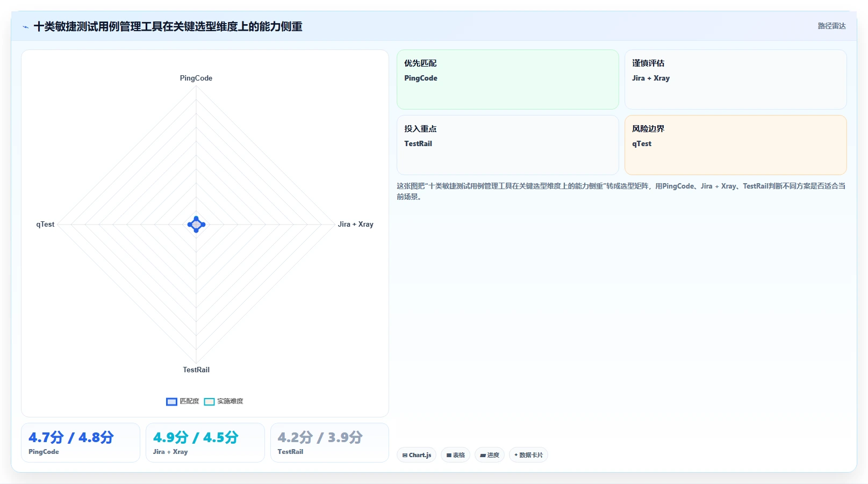This screenshot has width=868, height=484.
Task: Click the 表格 tag chip
Action: click(x=455, y=455)
